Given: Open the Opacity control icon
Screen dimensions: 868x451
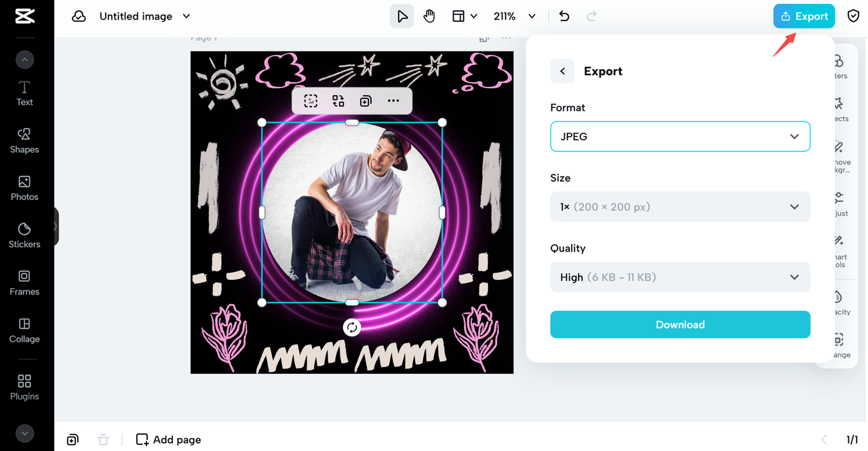Looking at the screenshot, I should [x=838, y=297].
